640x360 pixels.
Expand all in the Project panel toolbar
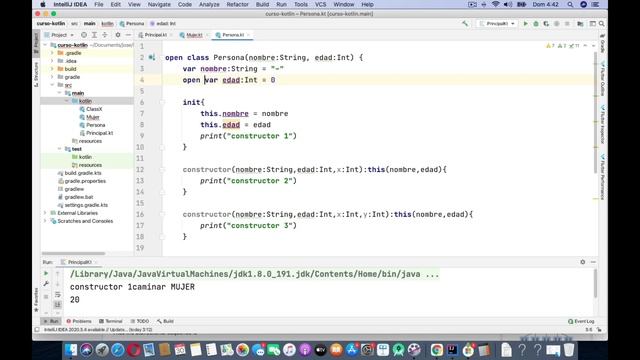(x=94, y=35)
